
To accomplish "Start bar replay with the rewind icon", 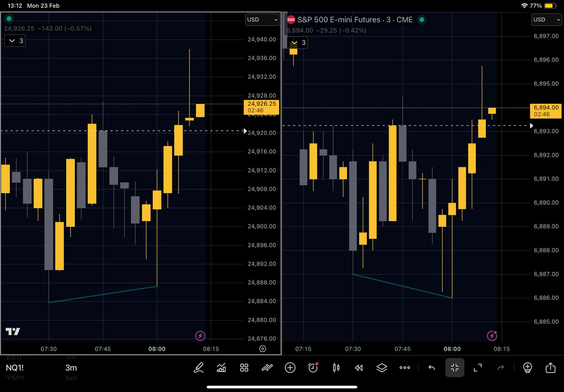I will click(359, 368).
